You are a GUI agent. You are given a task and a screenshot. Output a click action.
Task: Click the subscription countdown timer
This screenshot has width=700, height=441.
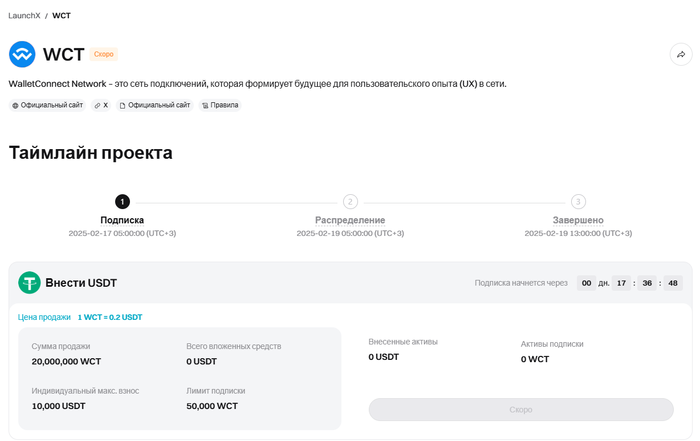coord(630,283)
